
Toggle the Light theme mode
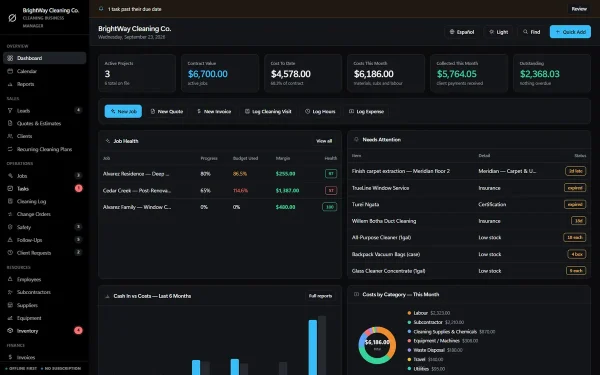(498, 32)
